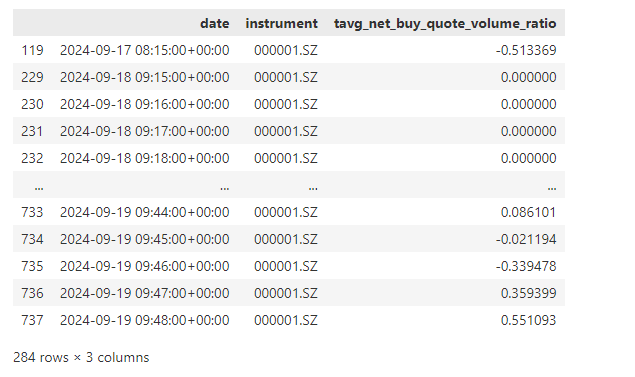The height and width of the screenshot is (377, 635).
Task: Click the date 2024-09-17 08:15:00+00:00
Action: 145,50
